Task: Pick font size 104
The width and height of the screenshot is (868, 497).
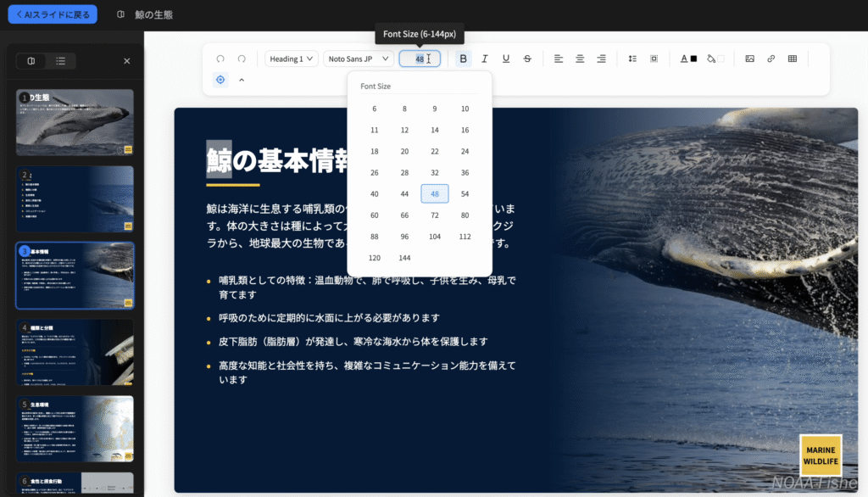Action: point(435,237)
